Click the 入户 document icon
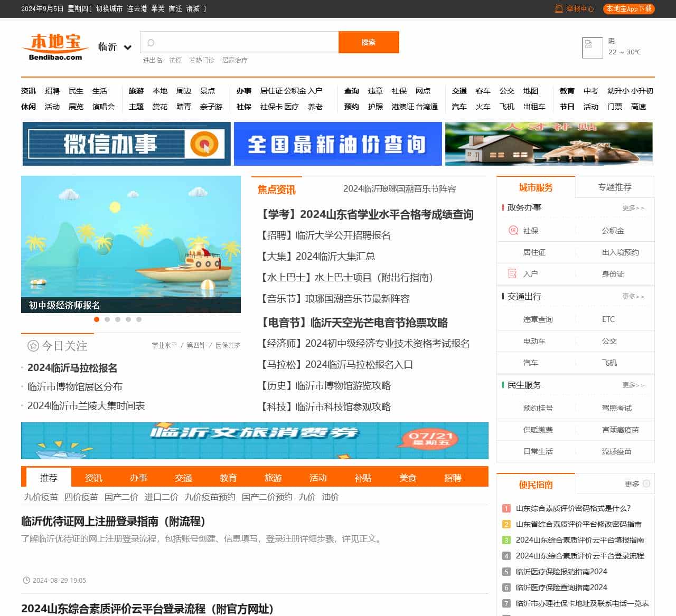Image resolution: width=676 pixels, height=616 pixels. pyautogui.click(x=513, y=273)
